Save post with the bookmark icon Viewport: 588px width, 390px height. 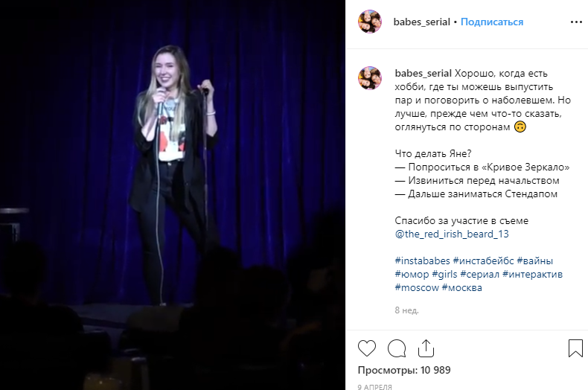575,348
